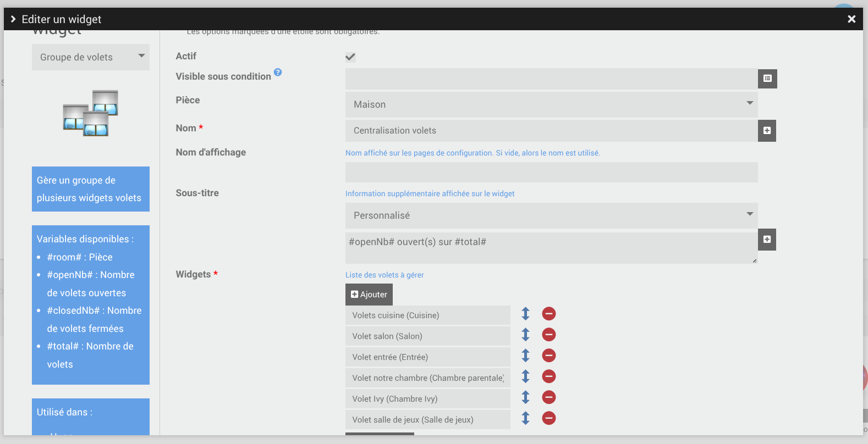868x444 pixels.
Task: Click the Visible sous condition input field
Action: click(x=551, y=79)
